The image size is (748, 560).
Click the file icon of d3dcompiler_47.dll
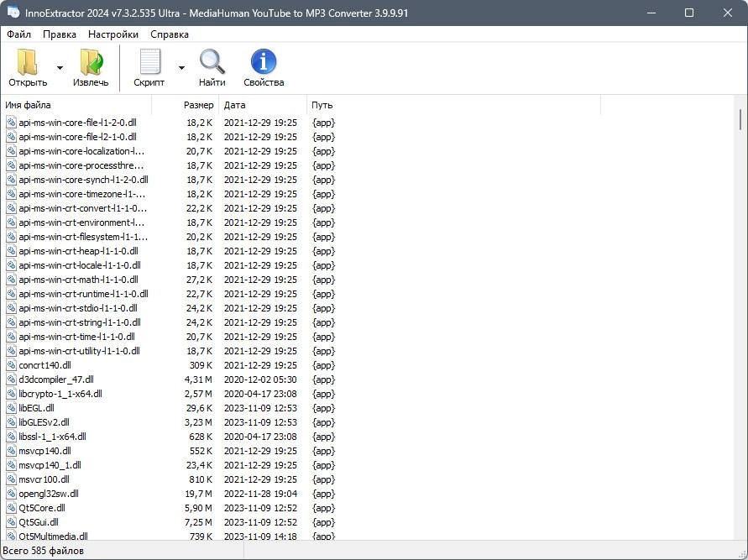[12, 379]
